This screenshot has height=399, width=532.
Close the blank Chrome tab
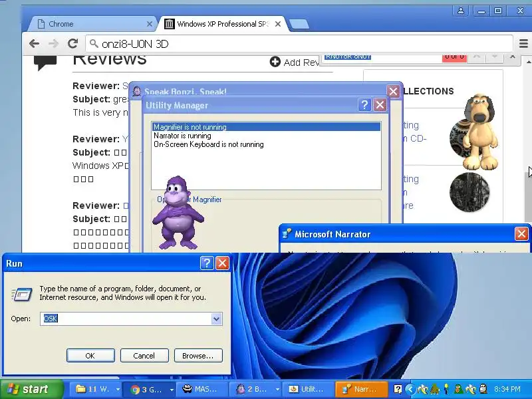pos(149,24)
